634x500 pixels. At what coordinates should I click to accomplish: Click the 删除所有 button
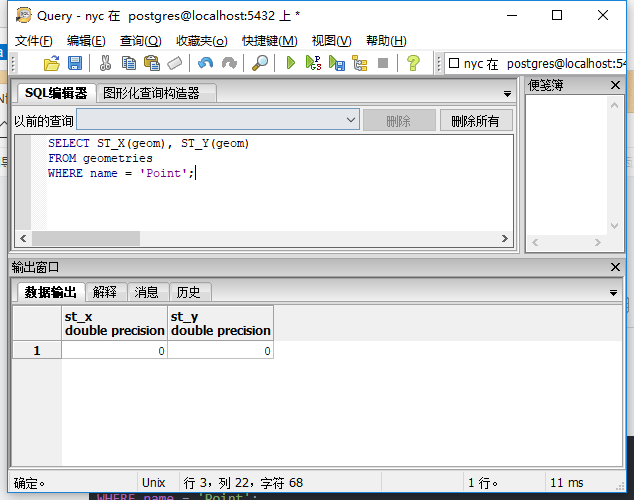coord(476,120)
